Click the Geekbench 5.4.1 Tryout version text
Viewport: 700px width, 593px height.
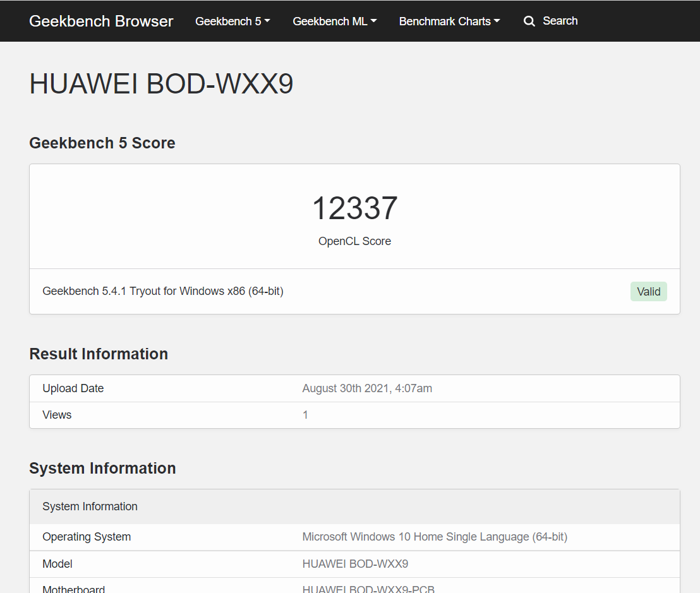click(x=163, y=291)
